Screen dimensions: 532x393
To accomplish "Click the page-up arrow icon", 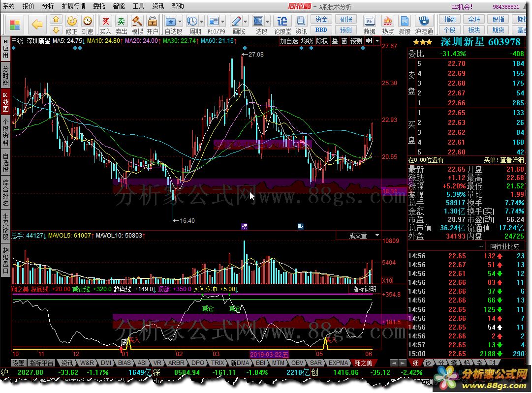I will (x=56, y=19).
